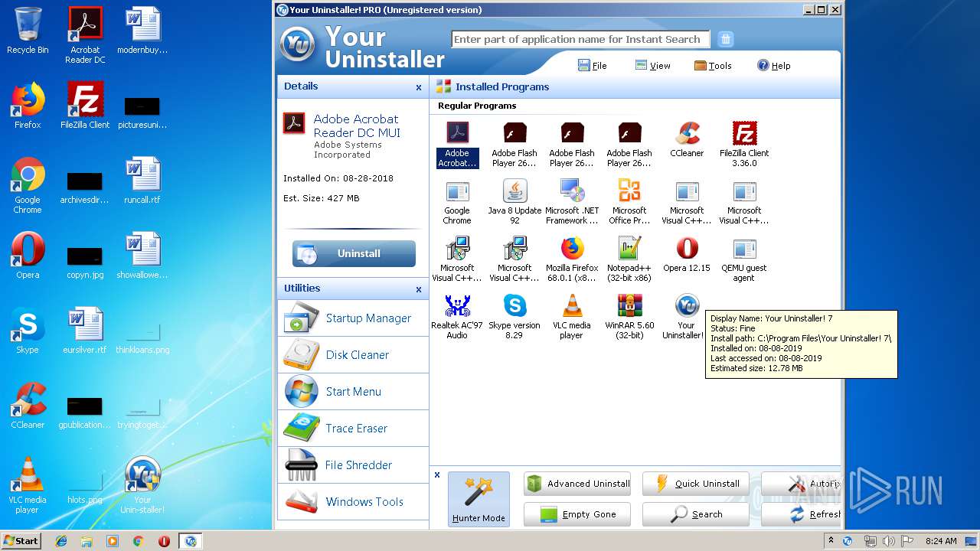Open File Shredder utility
This screenshot has width=980, height=551.
pyautogui.click(x=353, y=465)
